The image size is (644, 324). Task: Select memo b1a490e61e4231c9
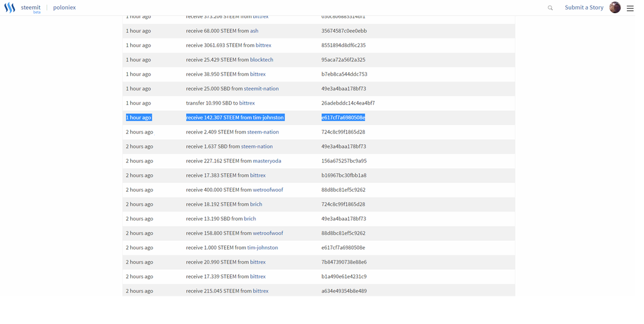point(344,276)
